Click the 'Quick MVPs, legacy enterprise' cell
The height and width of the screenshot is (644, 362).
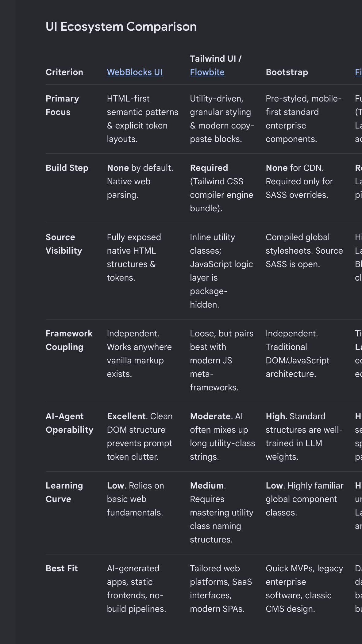(304, 588)
